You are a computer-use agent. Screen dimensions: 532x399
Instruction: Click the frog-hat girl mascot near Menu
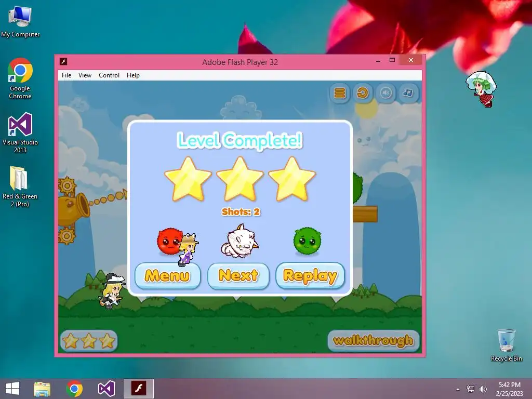click(188, 249)
